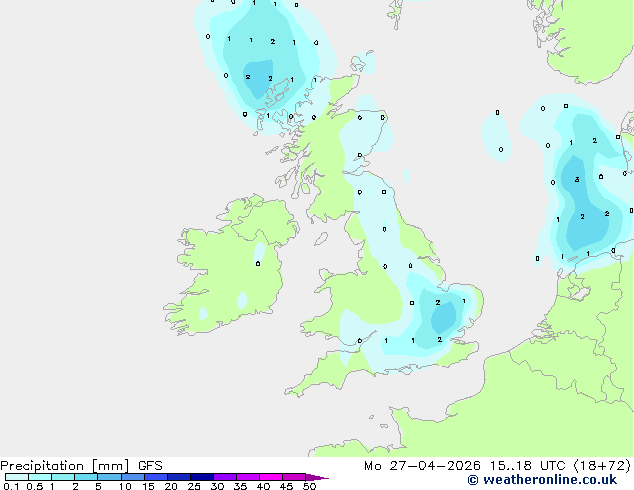This screenshot has height=490, width=634.
Task: Select the "15..18 UTC" time range text
Action: click(527, 466)
